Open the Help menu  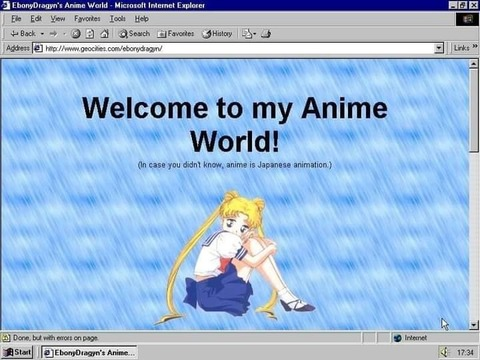point(142,19)
